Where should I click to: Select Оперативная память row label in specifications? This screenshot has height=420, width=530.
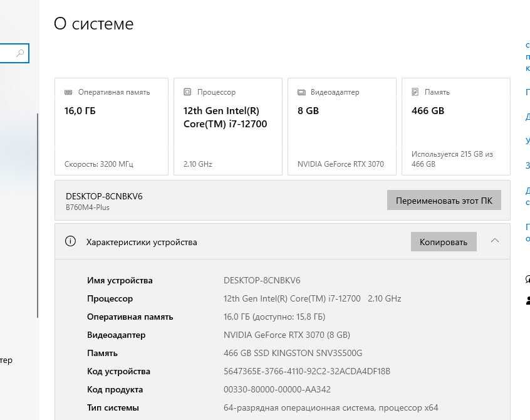pos(130,317)
